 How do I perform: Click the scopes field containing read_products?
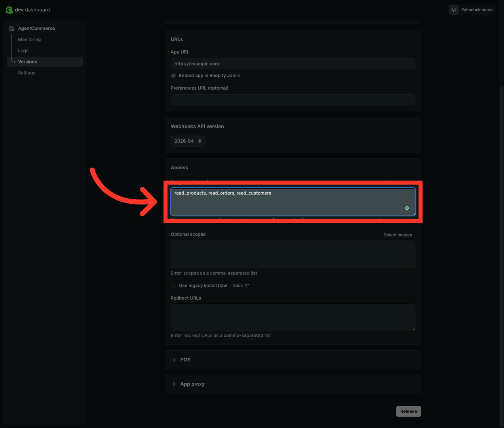293,202
